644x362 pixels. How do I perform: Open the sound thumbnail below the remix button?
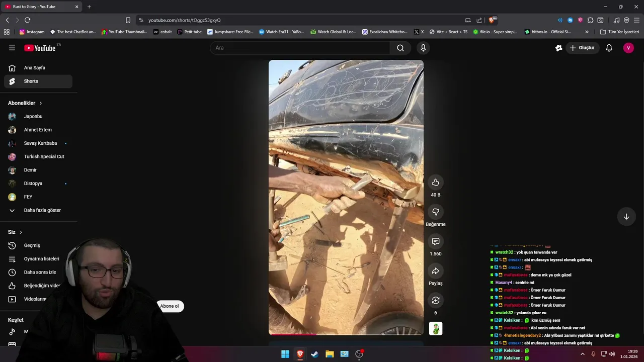[x=436, y=328]
